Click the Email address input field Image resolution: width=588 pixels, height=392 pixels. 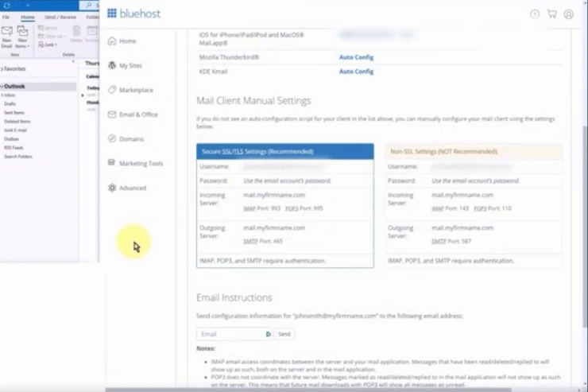click(230, 335)
